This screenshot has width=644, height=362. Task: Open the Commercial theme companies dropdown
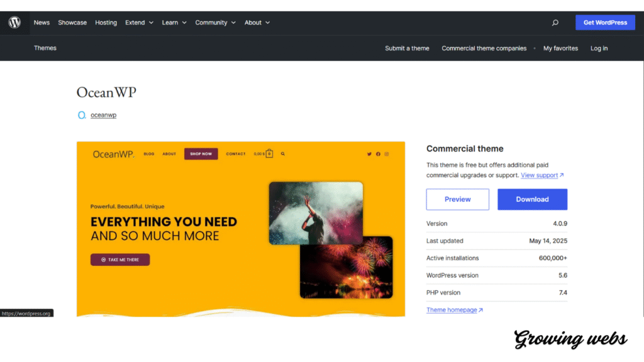pyautogui.click(x=484, y=48)
